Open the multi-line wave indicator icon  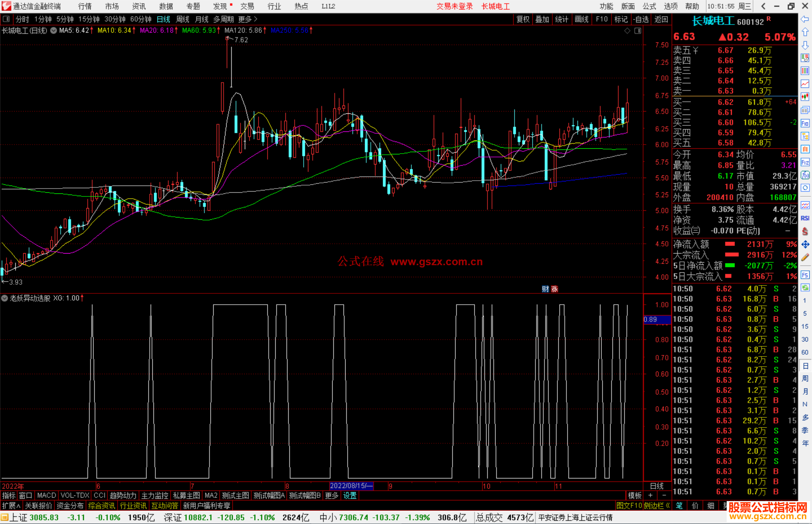pyautogui.click(x=805, y=205)
